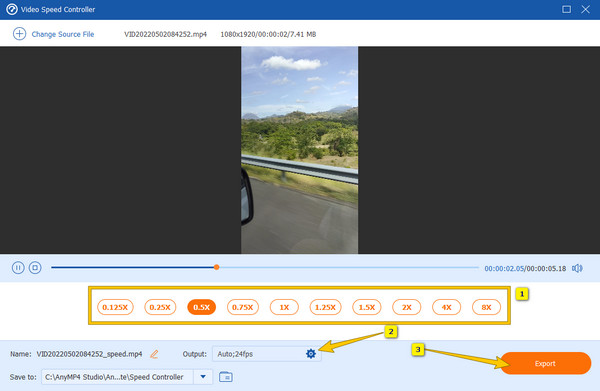This screenshot has height=391, width=600.
Task: Click the Auto;24fps output field
Action: tap(266, 354)
